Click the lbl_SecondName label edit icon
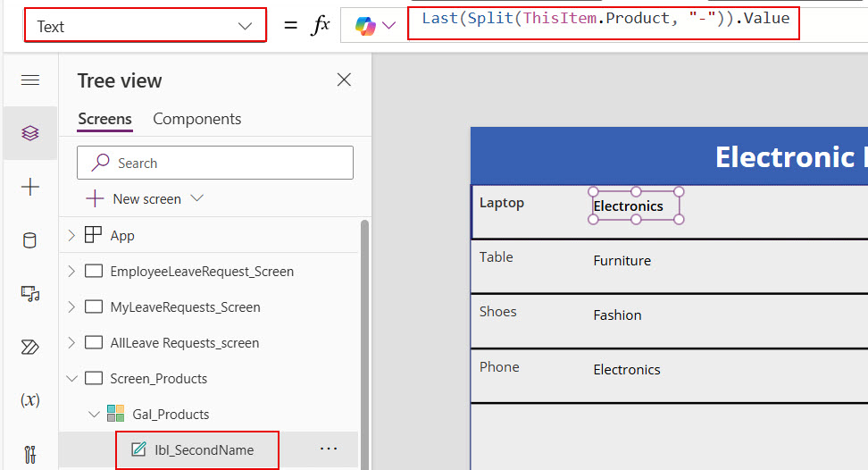Screen dimensions: 868x470 click(139, 449)
